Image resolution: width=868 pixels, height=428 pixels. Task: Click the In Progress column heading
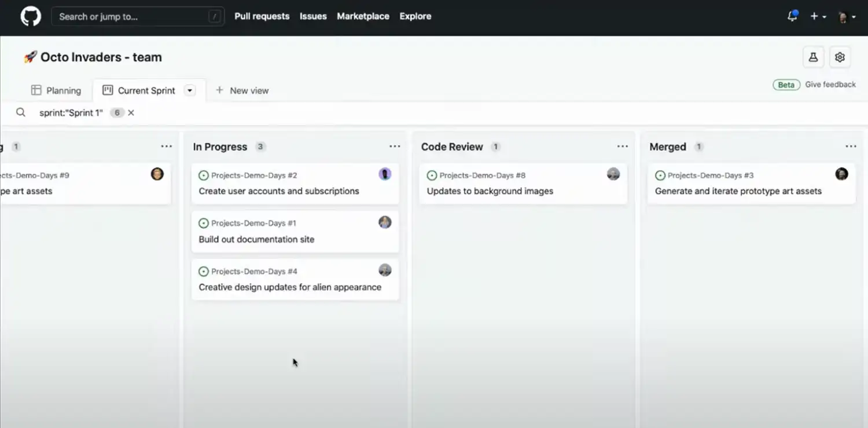coord(220,147)
